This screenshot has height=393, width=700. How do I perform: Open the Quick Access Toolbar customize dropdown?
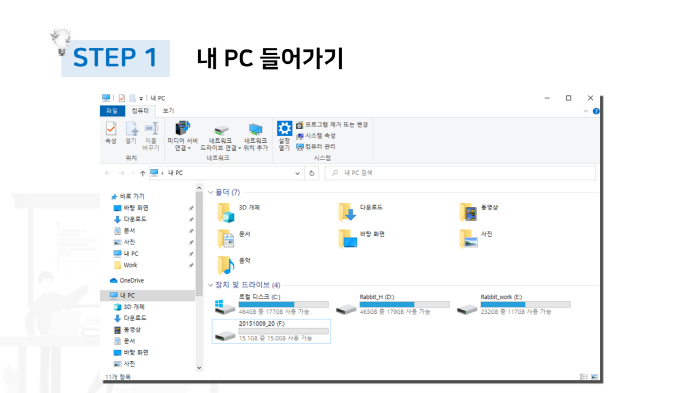[x=141, y=98]
